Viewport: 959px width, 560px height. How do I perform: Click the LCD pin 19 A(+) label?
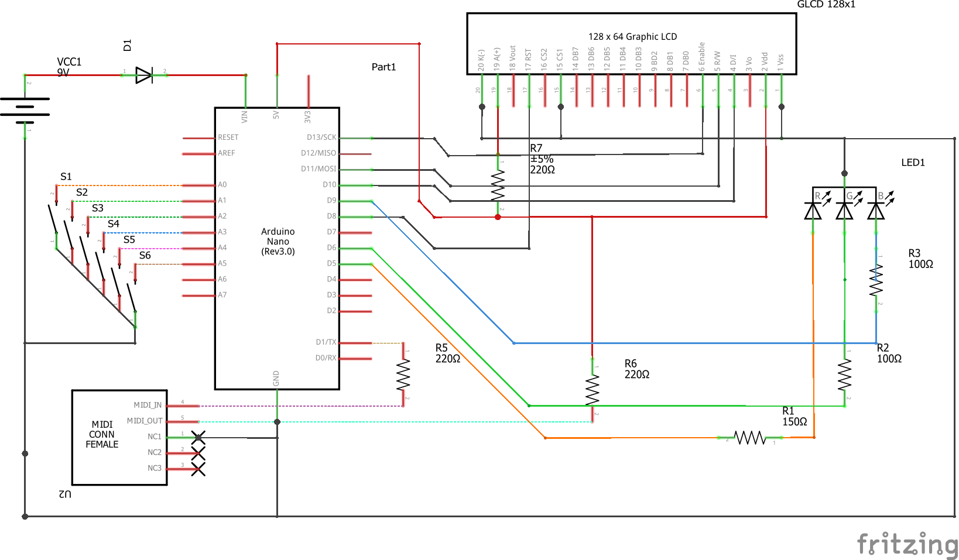497,60
